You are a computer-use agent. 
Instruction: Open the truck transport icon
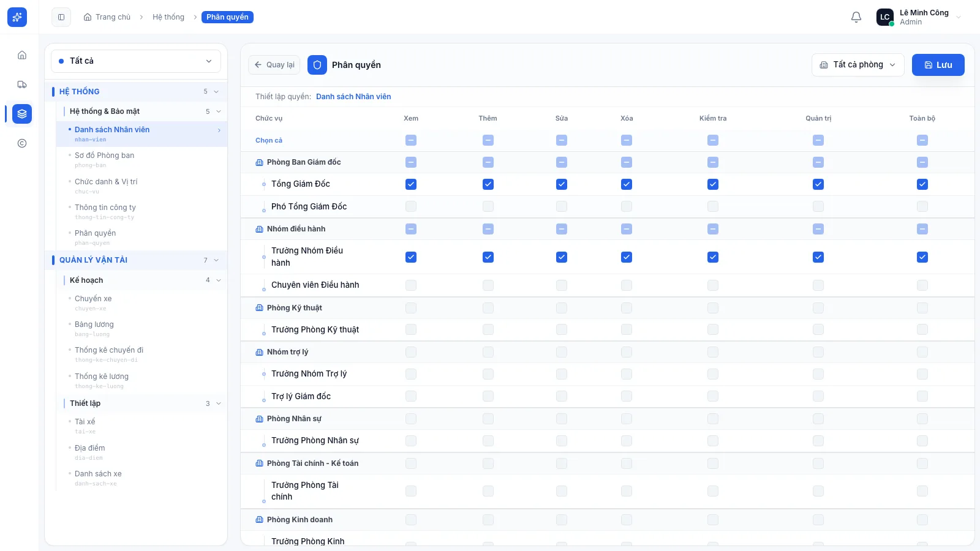pyautogui.click(x=22, y=84)
